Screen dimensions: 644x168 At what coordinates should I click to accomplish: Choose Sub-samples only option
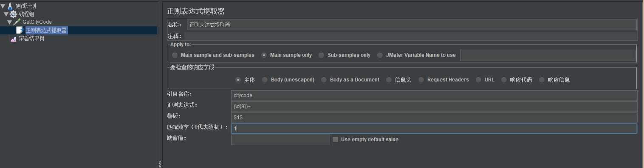[x=322, y=55]
